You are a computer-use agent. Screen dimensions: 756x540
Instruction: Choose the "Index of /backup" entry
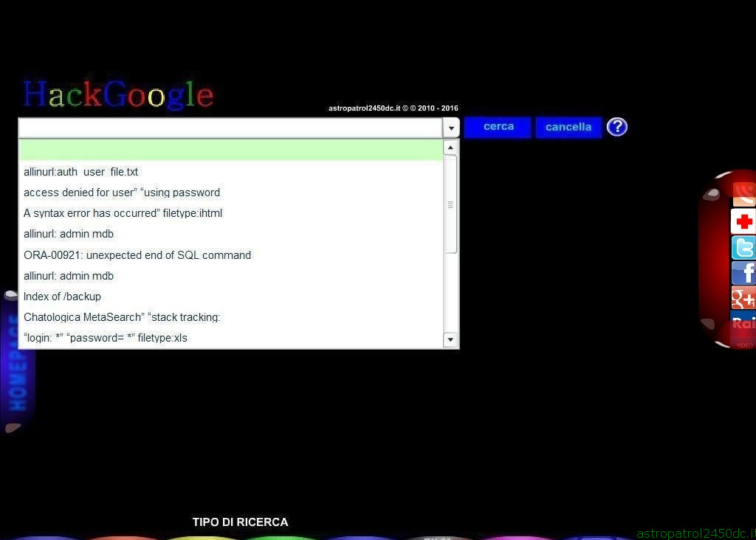click(x=230, y=297)
